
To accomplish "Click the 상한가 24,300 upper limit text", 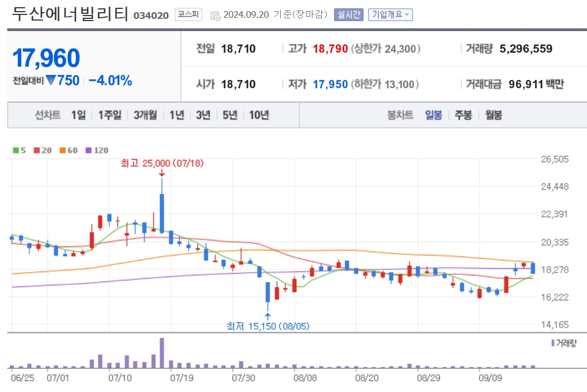I will tap(386, 49).
